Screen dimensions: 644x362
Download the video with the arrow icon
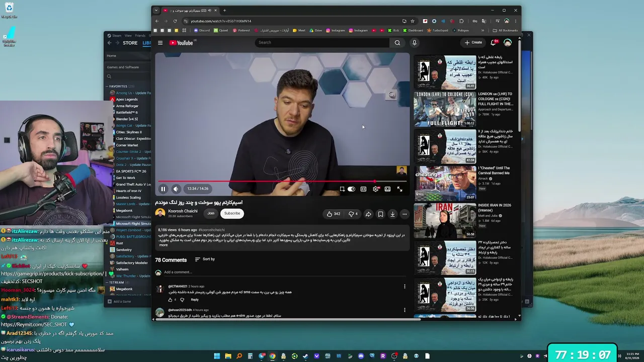(392, 214)
